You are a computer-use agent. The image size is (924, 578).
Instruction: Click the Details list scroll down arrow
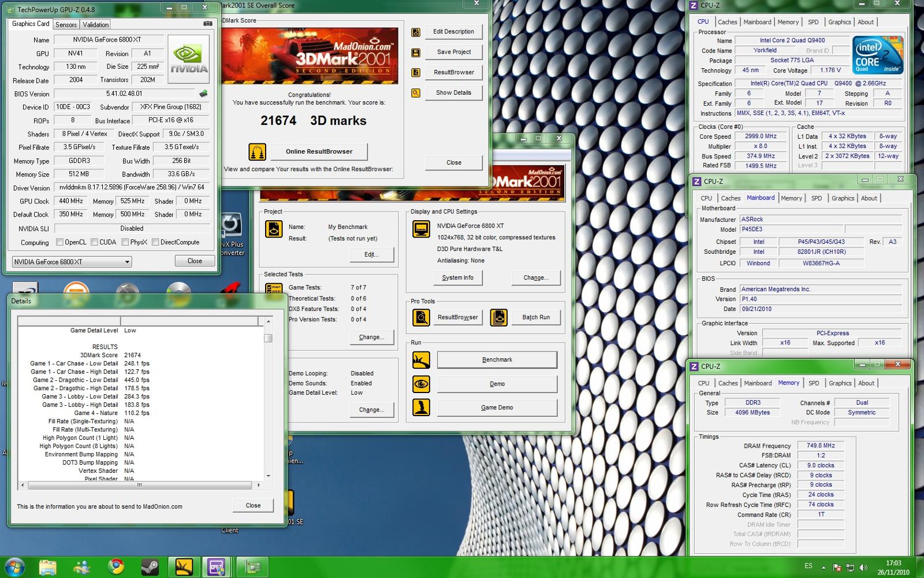[x=268, y=476]
